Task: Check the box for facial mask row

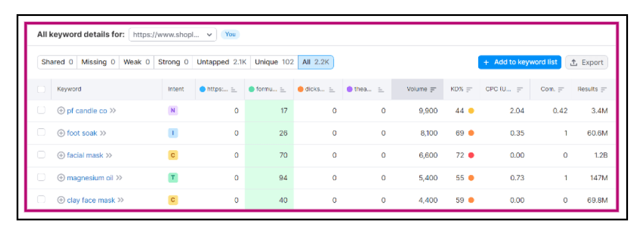Action: coord(41,155)
